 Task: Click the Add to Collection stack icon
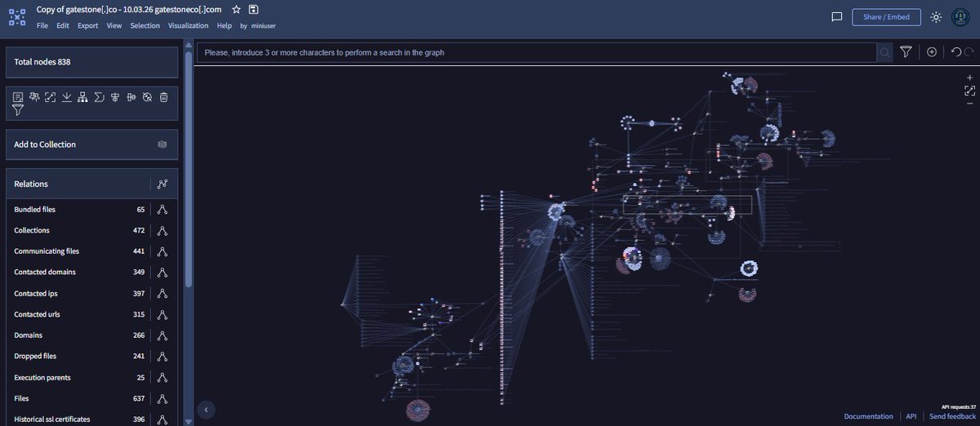(x=163, y=144)
